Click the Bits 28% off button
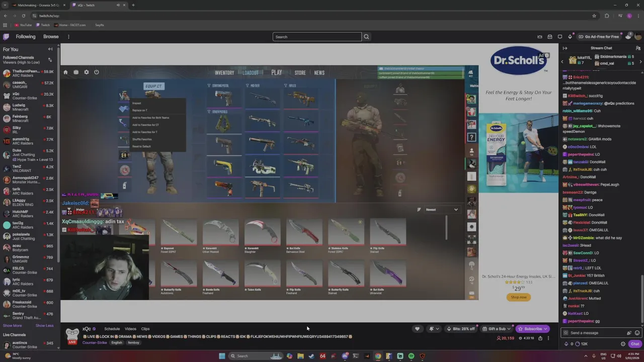 (x=461, y=329)
